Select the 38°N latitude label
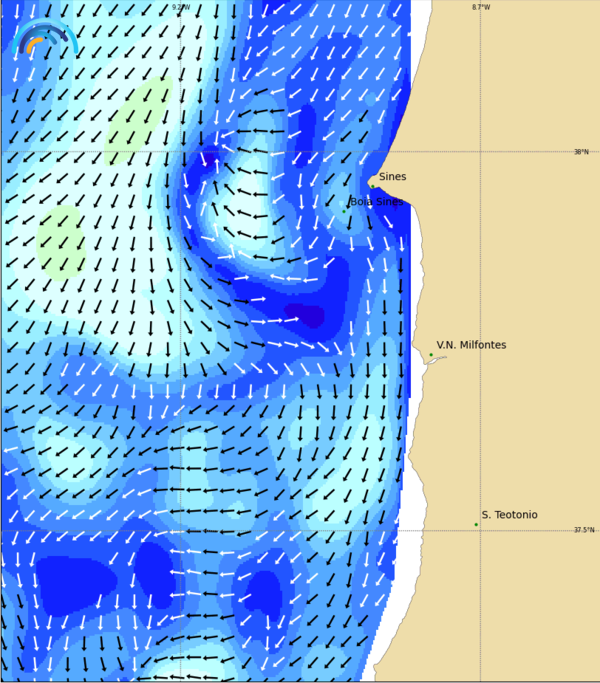 (581, 152)
